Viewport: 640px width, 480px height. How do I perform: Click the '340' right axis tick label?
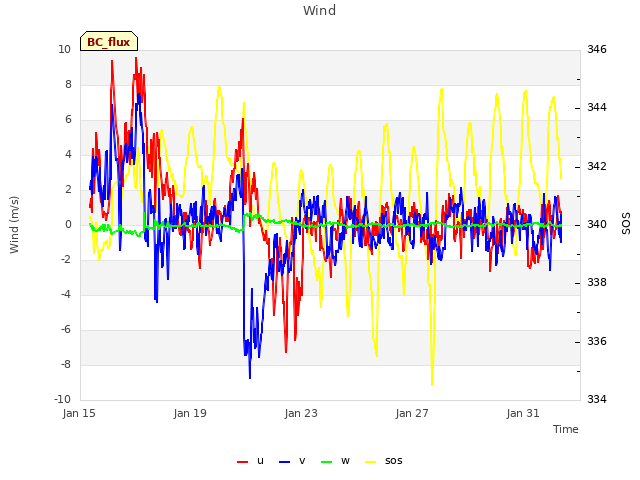coord(597,224)
